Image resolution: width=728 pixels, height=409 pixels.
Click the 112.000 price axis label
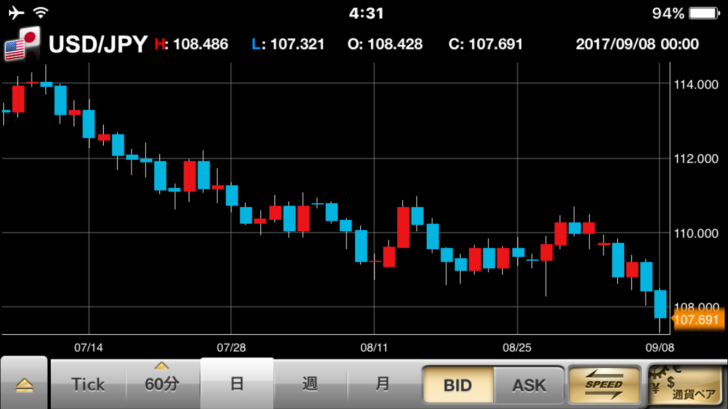(x=696, y=158)
